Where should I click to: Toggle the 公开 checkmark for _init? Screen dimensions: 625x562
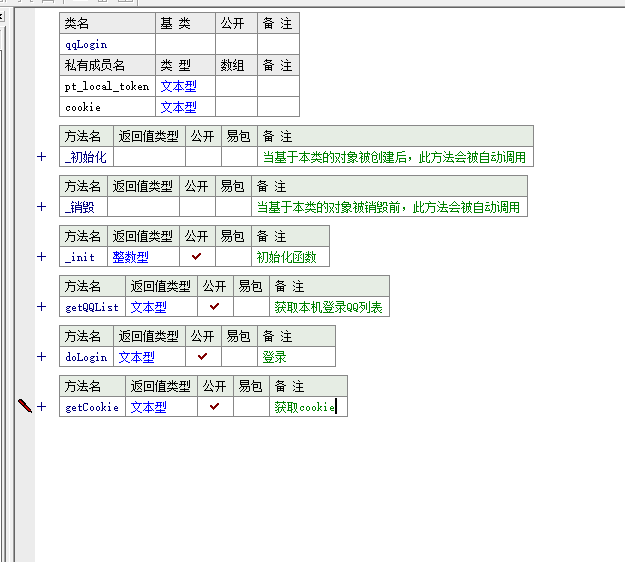(x=197, y=257)
